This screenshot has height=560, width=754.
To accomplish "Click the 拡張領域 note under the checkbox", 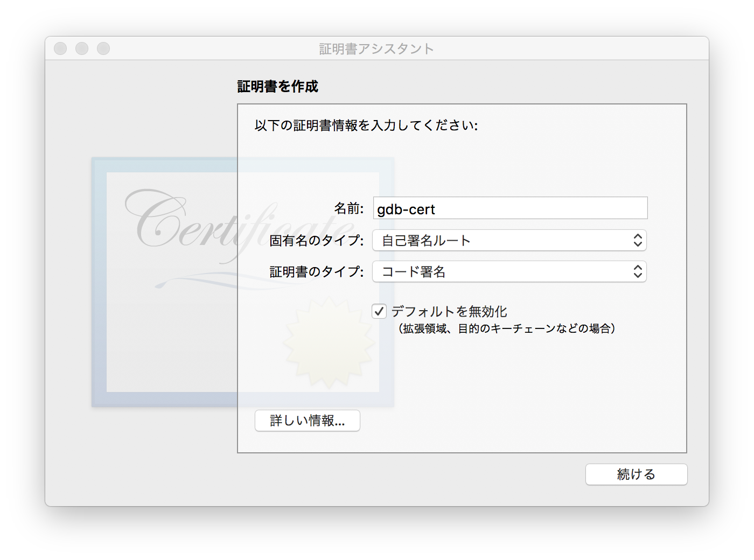I will [506, 328].
